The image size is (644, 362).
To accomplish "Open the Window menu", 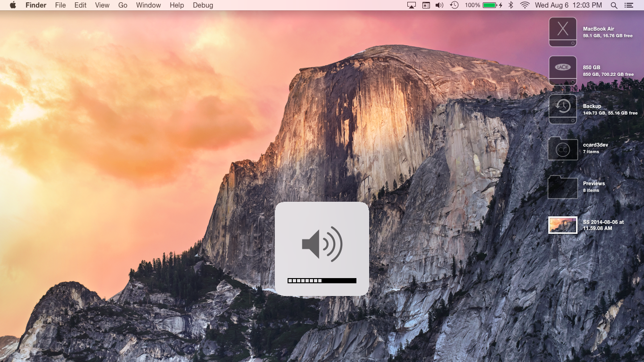I will 149,5.
